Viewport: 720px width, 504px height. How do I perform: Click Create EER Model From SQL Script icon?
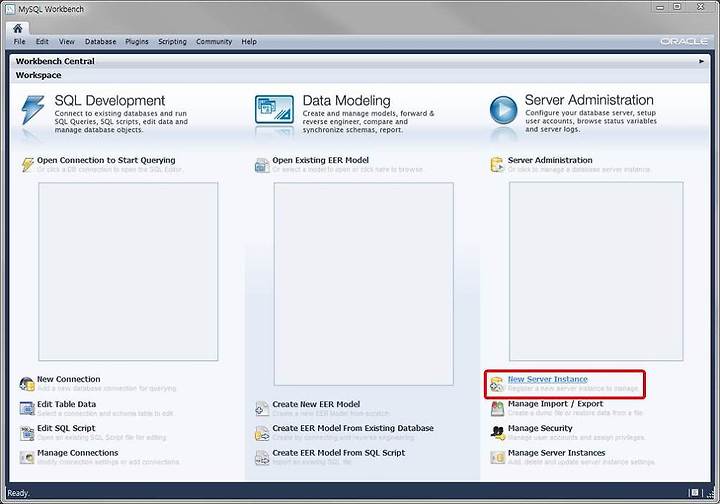(x=262, y=457)
